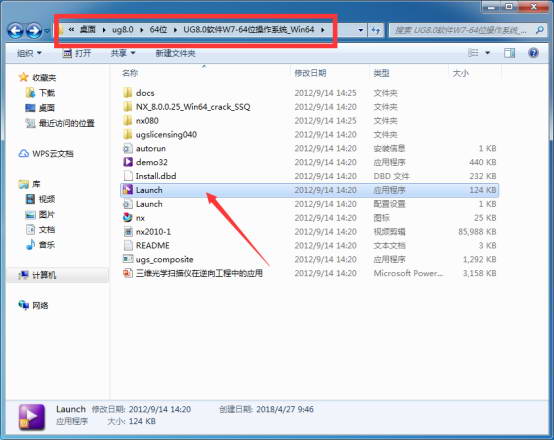Image resolution: width=554 pixels, height=440 pixels.
Task: Toggle the preview pane icon
Action: [x=509, y=53]
